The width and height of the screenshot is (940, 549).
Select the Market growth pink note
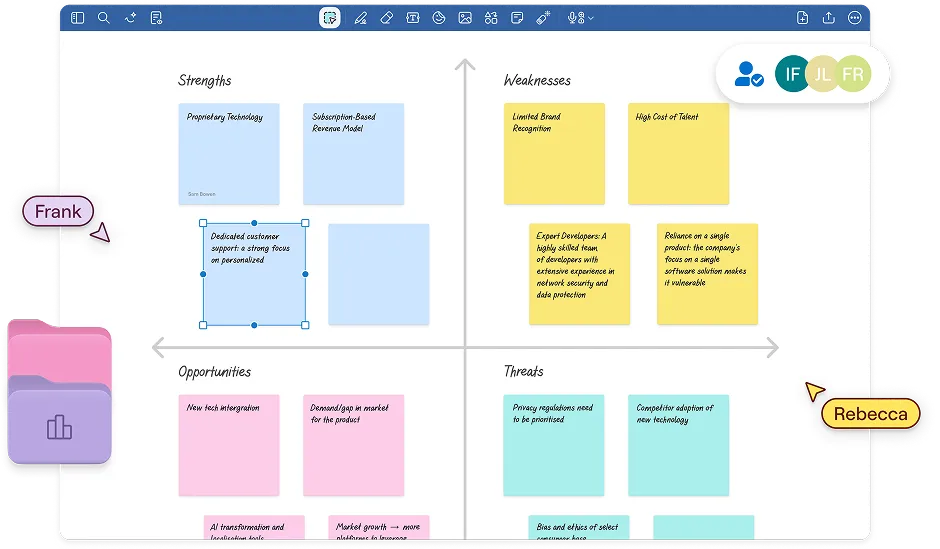coord(379,527)
